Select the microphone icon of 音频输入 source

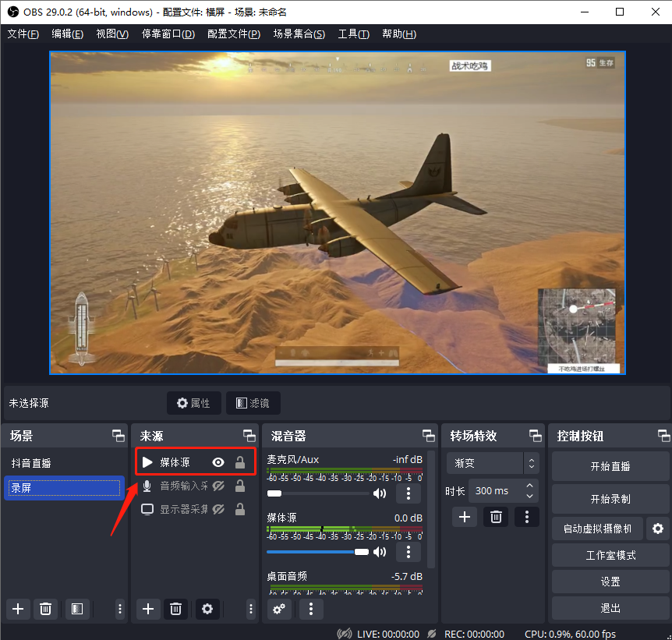point(147,486)
